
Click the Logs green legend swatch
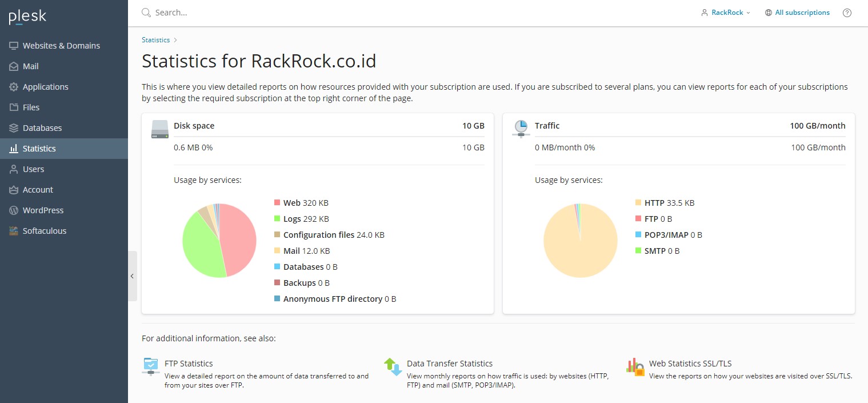click(277, 219)
